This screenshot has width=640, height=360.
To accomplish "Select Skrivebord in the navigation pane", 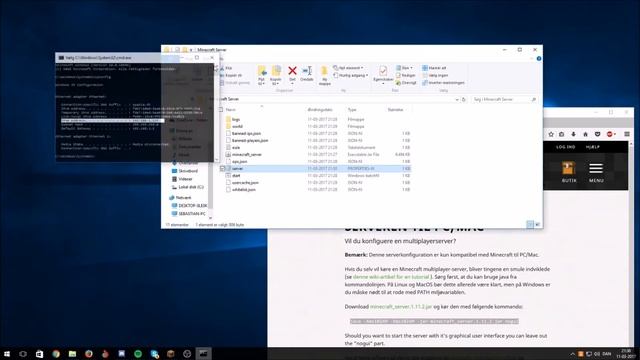I will tap(188, 171).
